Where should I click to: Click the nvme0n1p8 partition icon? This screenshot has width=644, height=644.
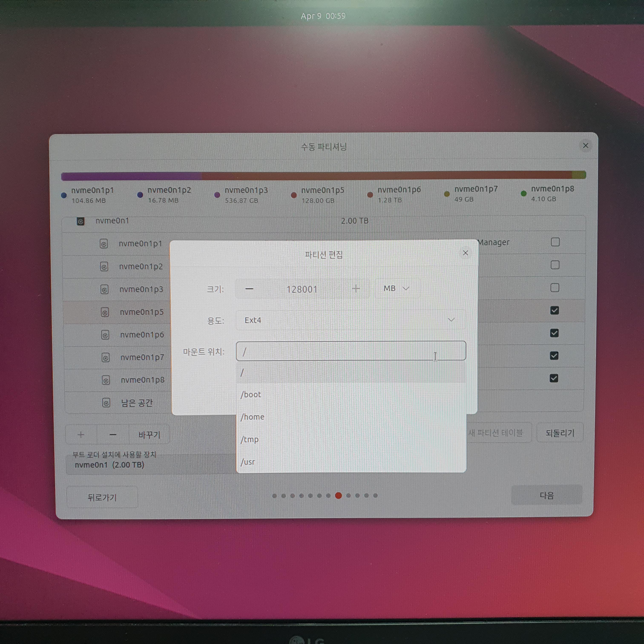106,380
